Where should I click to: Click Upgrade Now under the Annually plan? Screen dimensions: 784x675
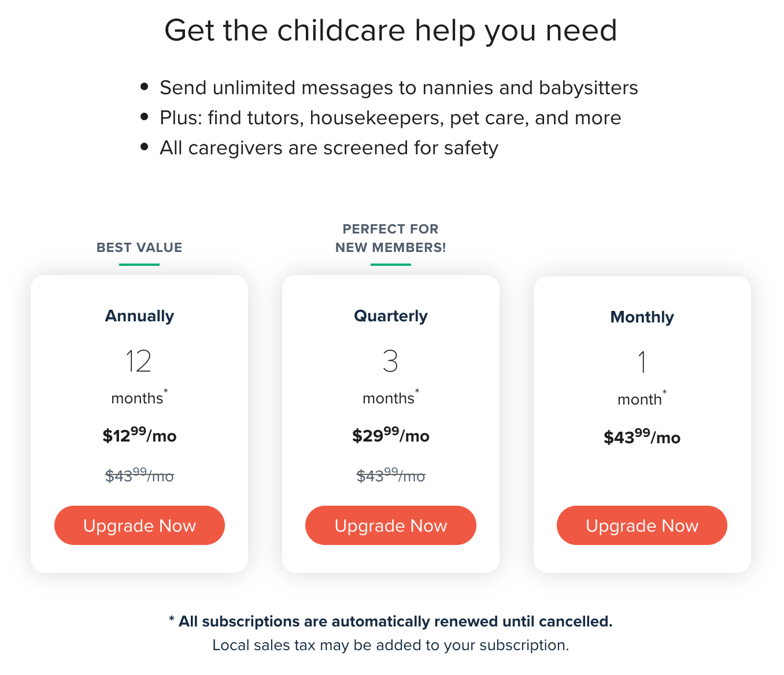(139, 525)
